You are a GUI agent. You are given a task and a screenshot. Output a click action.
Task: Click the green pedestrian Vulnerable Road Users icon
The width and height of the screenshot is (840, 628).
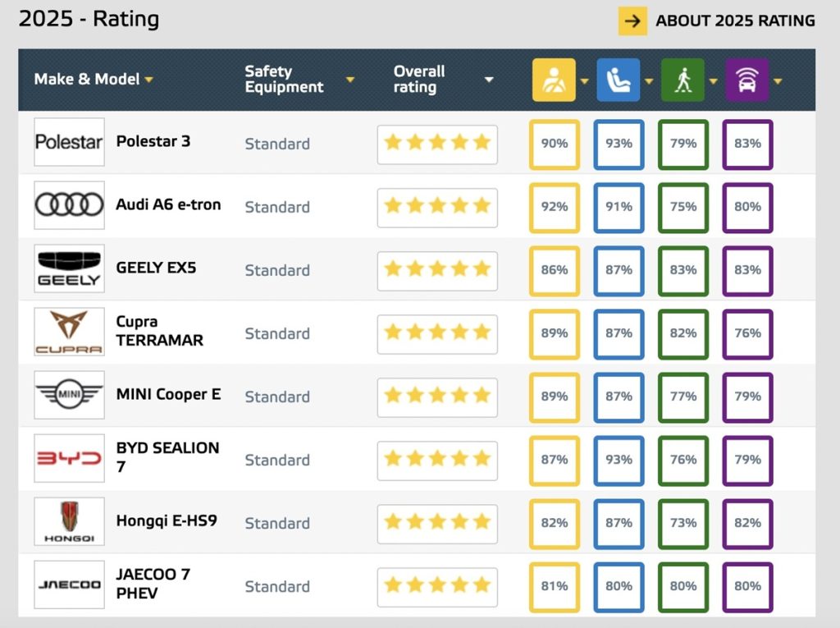[x=682, y=80]
